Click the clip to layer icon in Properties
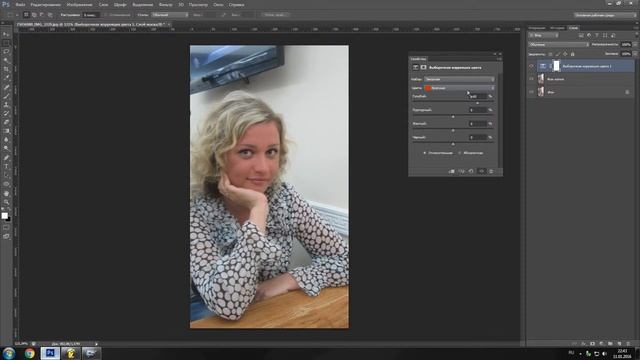 [451, 171]
